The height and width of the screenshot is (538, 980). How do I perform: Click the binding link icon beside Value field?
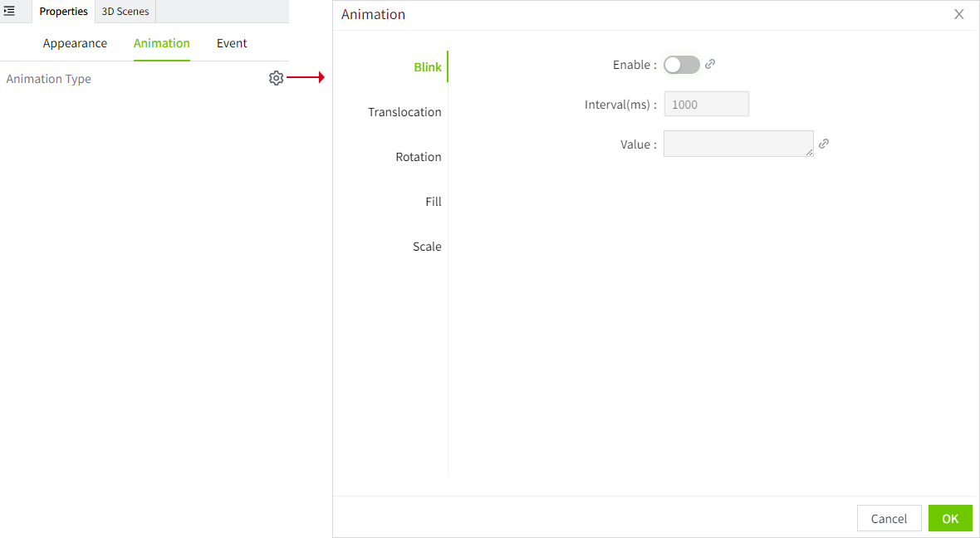coord(824,144)
